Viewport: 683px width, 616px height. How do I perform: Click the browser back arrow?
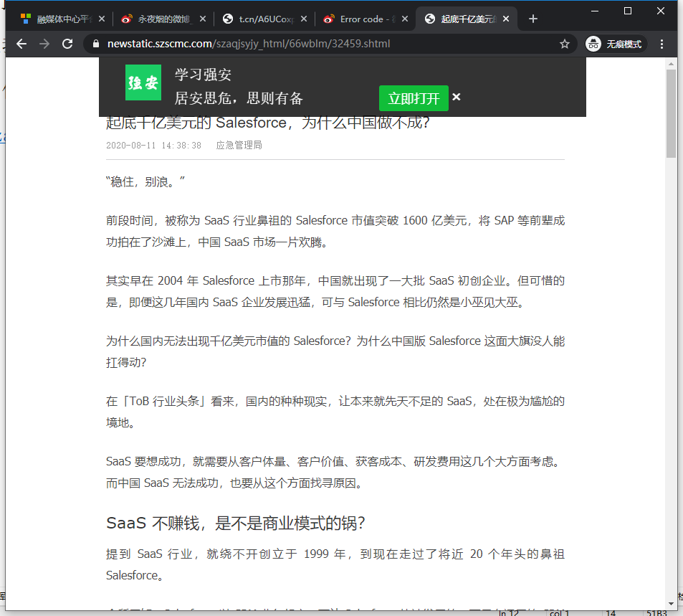[x=22, y=44]
